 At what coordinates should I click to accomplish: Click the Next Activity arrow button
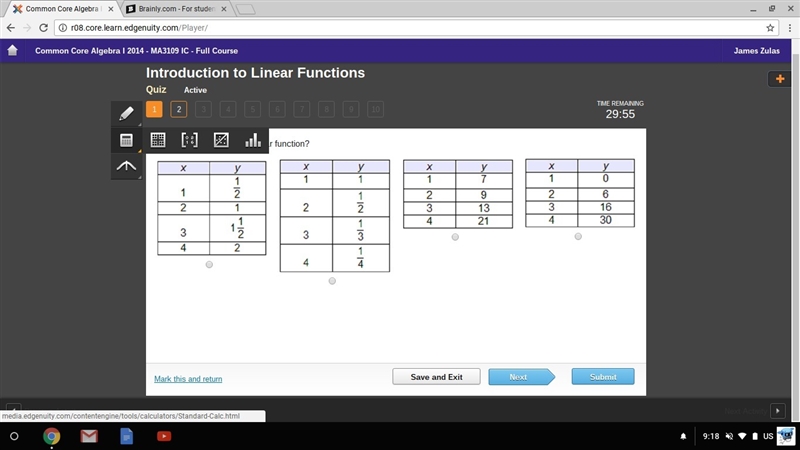click(x=778, y=411)
